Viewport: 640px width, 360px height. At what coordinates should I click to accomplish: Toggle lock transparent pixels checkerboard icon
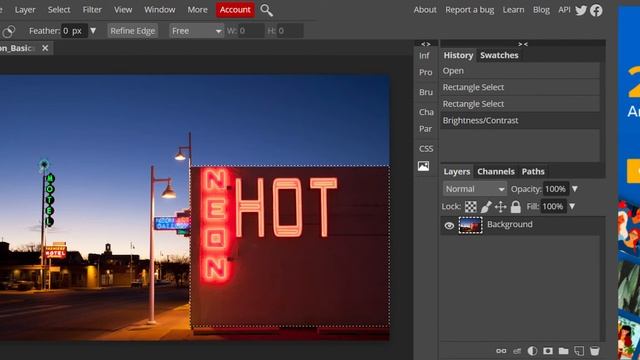(x=471, y=207)
